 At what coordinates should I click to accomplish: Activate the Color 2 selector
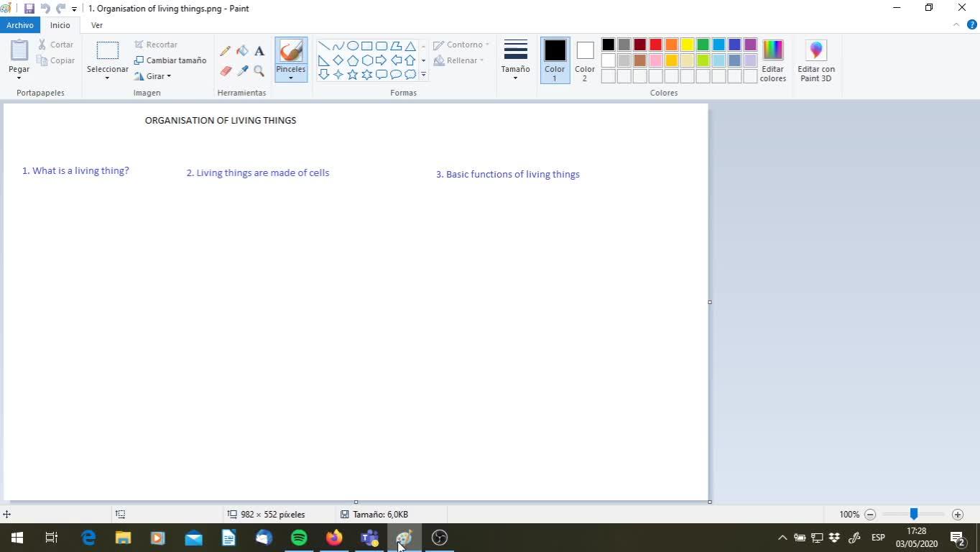584,60
